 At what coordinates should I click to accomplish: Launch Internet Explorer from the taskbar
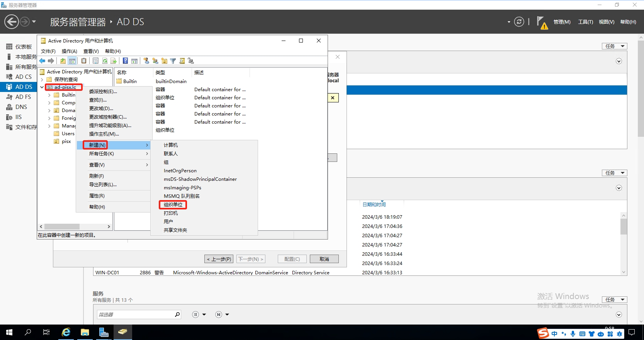tap(66, 332)
